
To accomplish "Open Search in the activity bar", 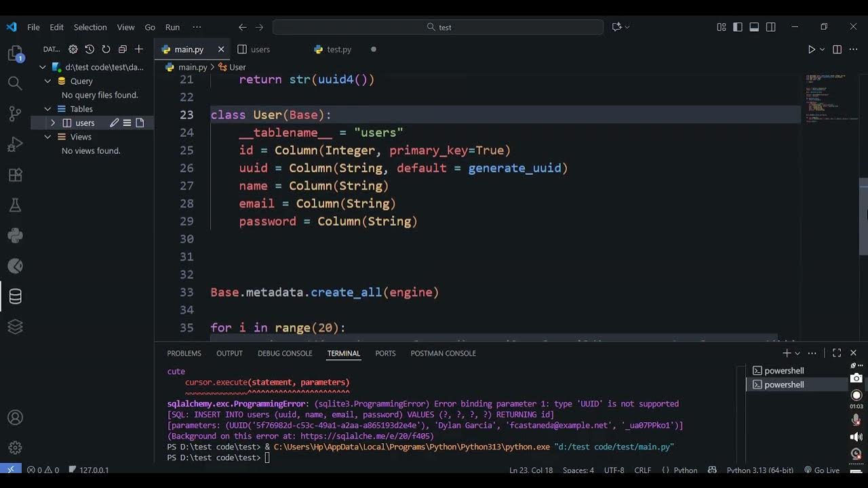I will point(15,83).
